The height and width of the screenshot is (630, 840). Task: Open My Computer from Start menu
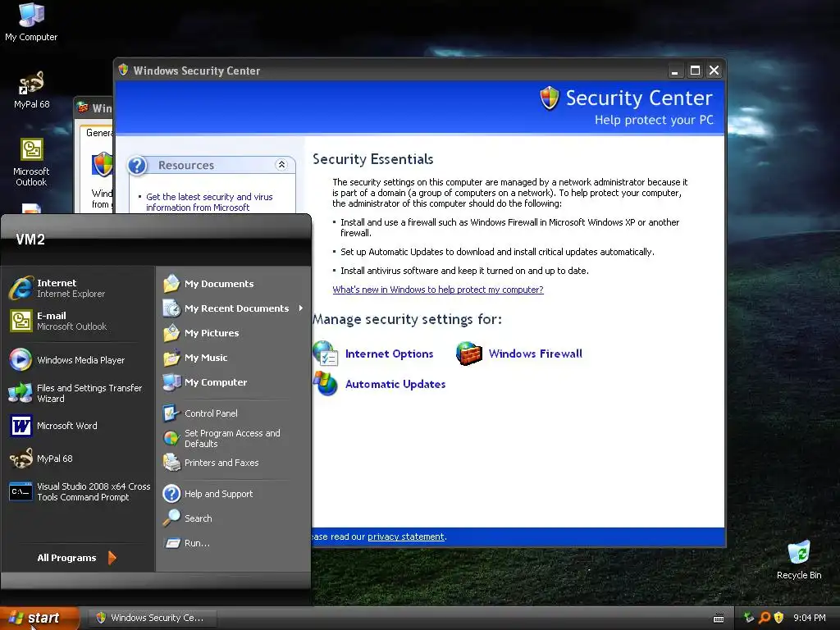click(x=234, y=382)
